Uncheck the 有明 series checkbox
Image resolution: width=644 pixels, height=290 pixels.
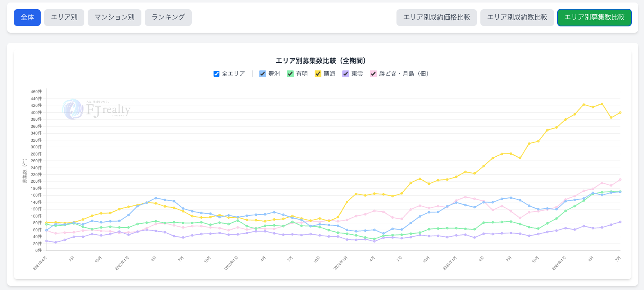(x=290, y=74)
